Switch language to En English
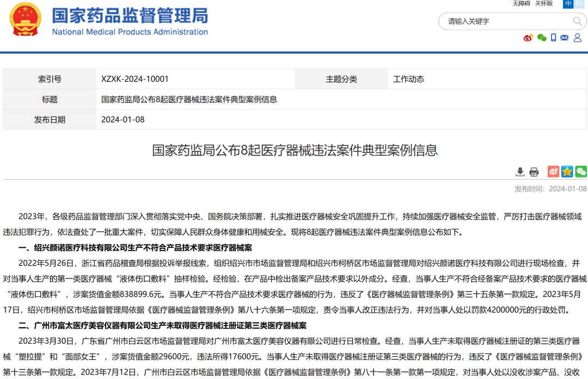 pyautogui.click(x=579, y=3)
